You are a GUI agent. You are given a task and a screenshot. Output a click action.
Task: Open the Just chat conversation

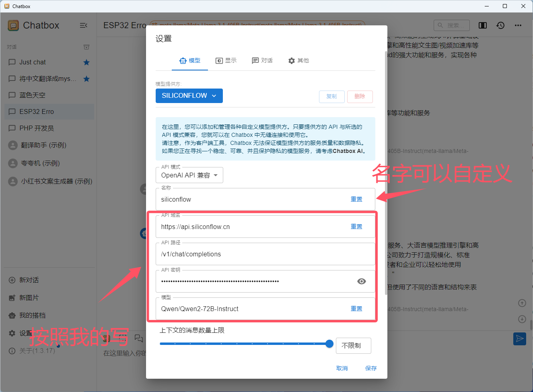[49, 62]
